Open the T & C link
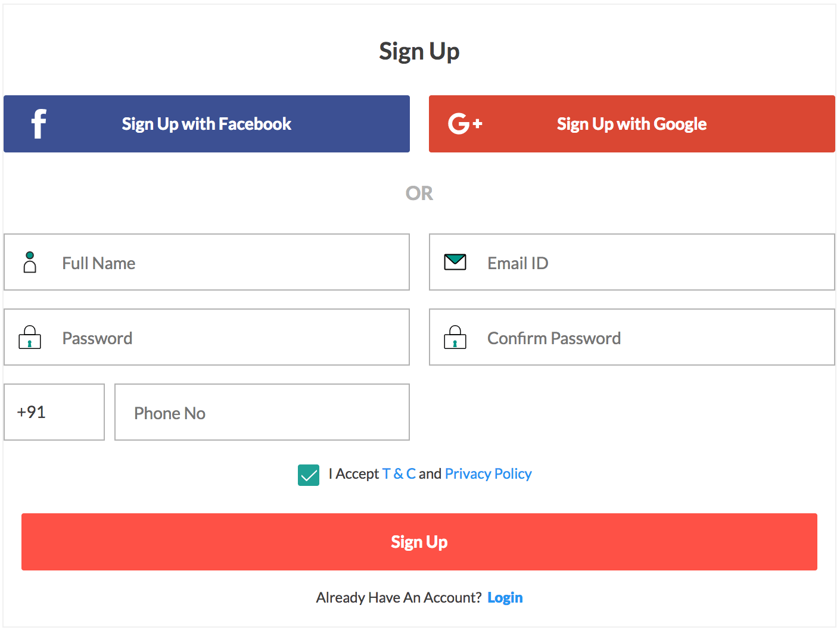Viewport: 840px width, 630px height. click(399, 474)
